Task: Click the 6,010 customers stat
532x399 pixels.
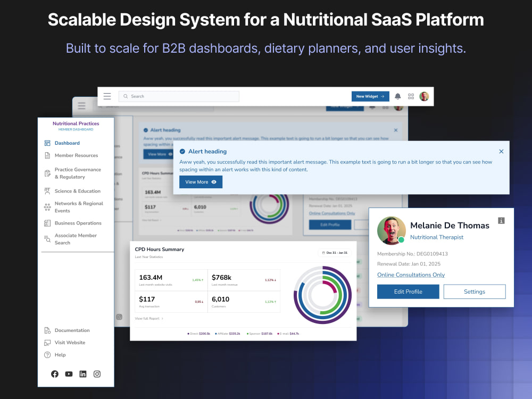Action: [244, 302]
